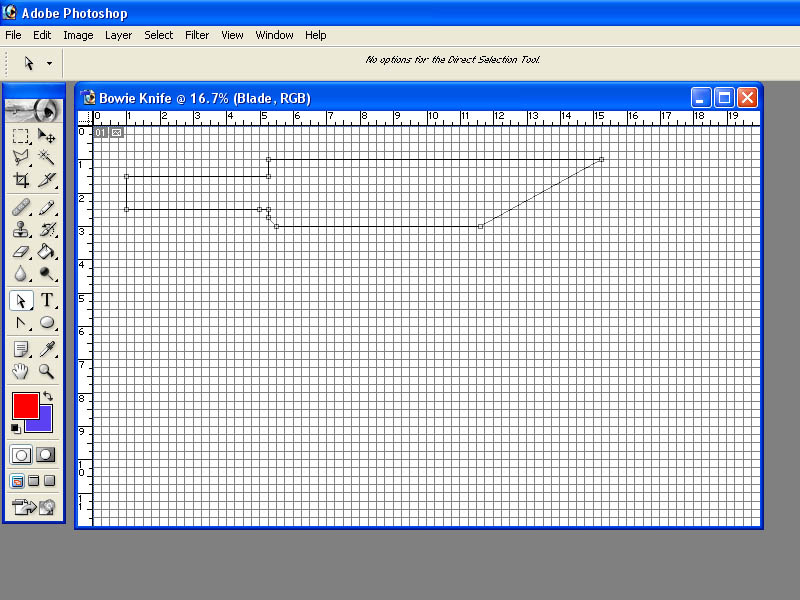
Task: Select the Zoom magnifier tool
Action: [x=46, y=371]
